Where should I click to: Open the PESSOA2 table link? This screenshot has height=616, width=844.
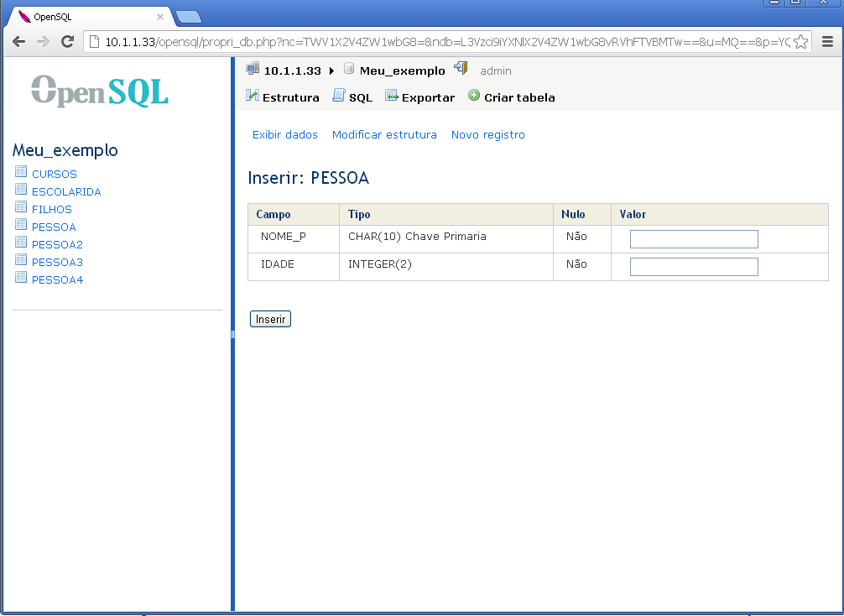pos(57,244)
